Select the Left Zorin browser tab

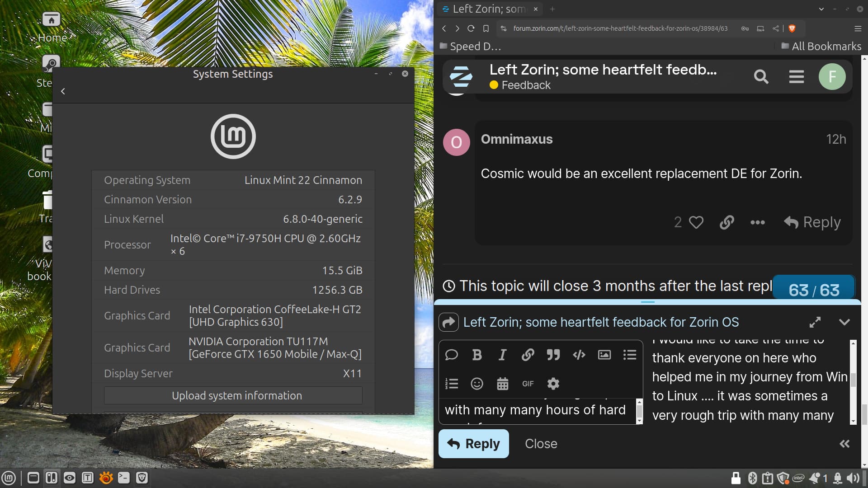pos(490,9)
